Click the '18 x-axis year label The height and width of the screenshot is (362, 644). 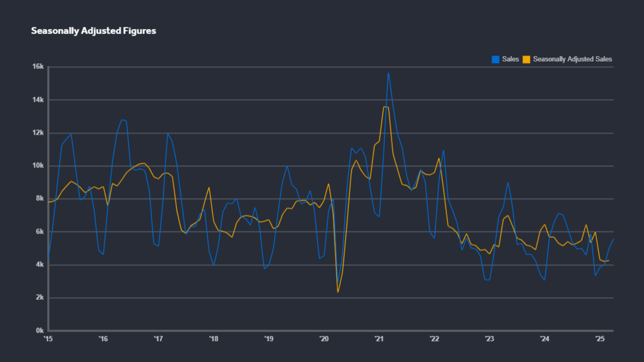pos(213,339)
